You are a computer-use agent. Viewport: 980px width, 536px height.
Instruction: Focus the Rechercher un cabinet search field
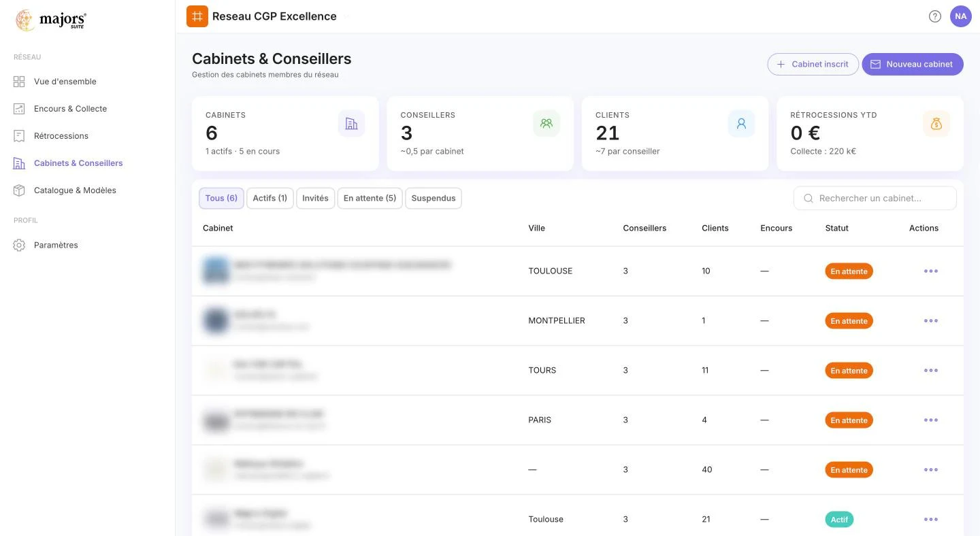coord(875,198)
